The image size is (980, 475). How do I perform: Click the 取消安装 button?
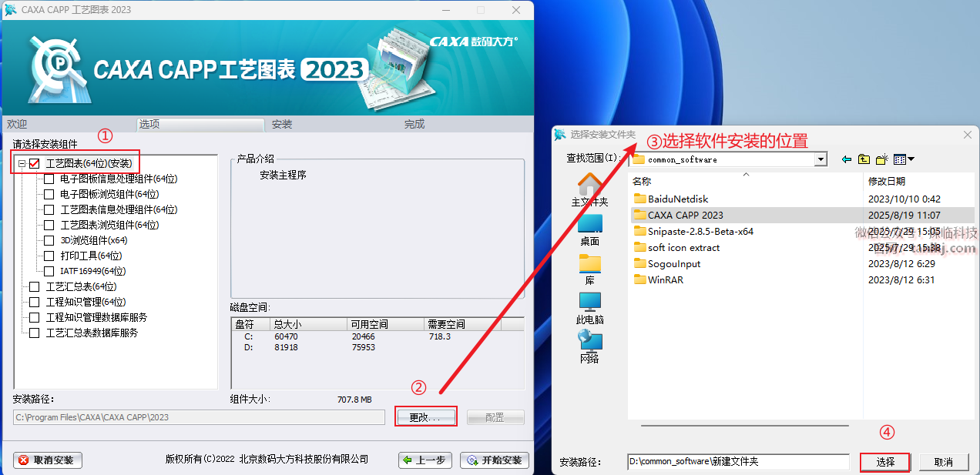pos(48,460)
